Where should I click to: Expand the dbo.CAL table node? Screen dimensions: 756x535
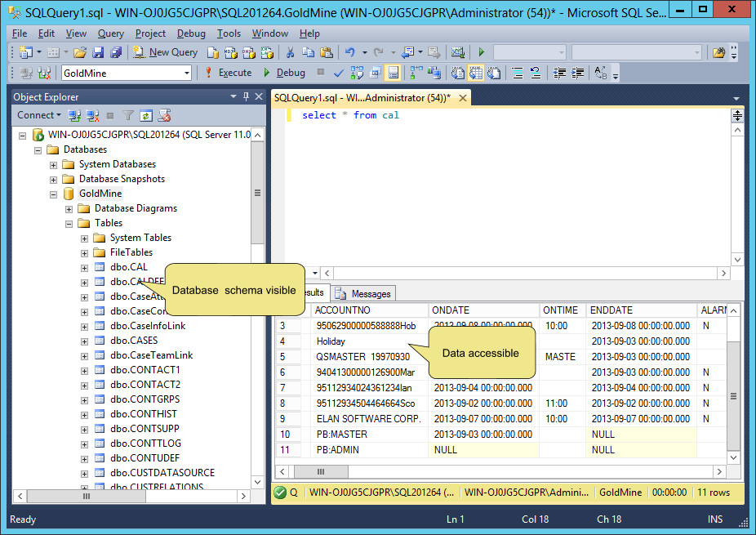pyautogui.click(x=85, y=267)
